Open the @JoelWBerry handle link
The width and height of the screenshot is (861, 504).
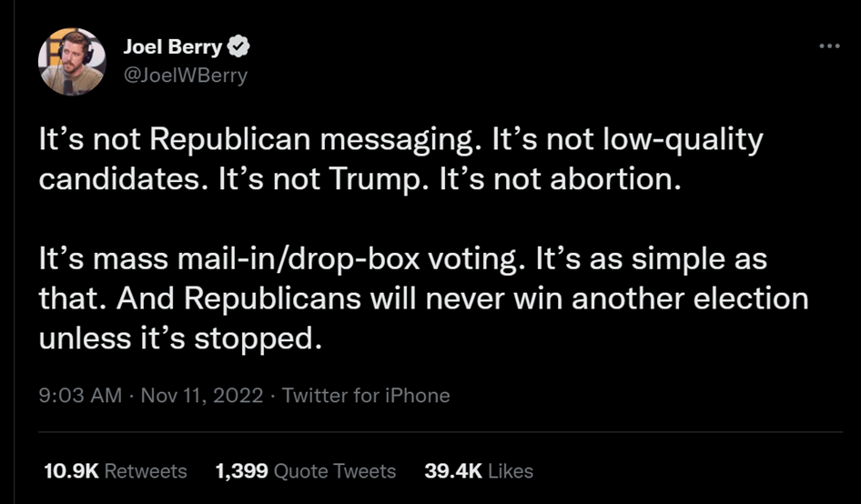point(185,75)
